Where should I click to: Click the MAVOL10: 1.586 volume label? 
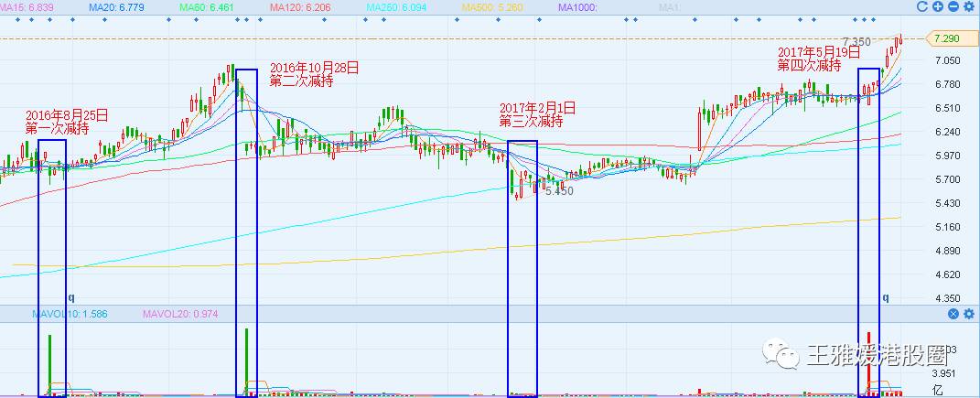point(70,314)
